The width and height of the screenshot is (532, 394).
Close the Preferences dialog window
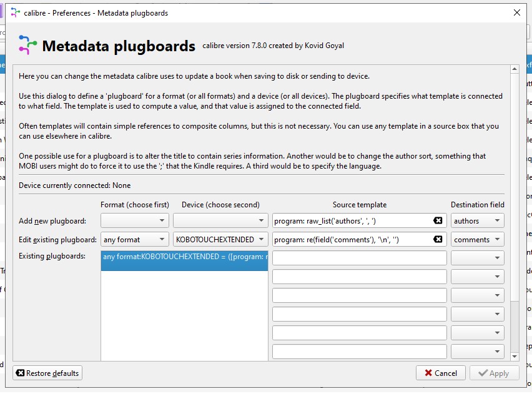[x=516, y=12]
